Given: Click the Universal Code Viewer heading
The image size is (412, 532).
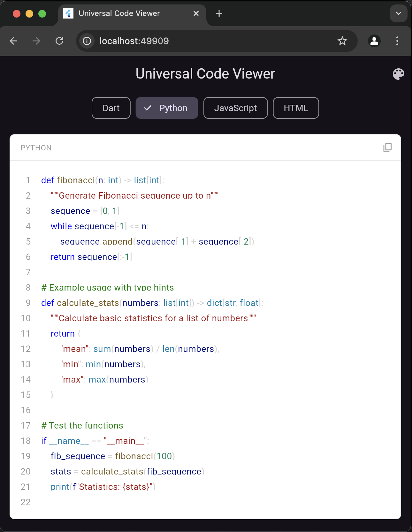Looking at the screenshot, I should point(205,74).
